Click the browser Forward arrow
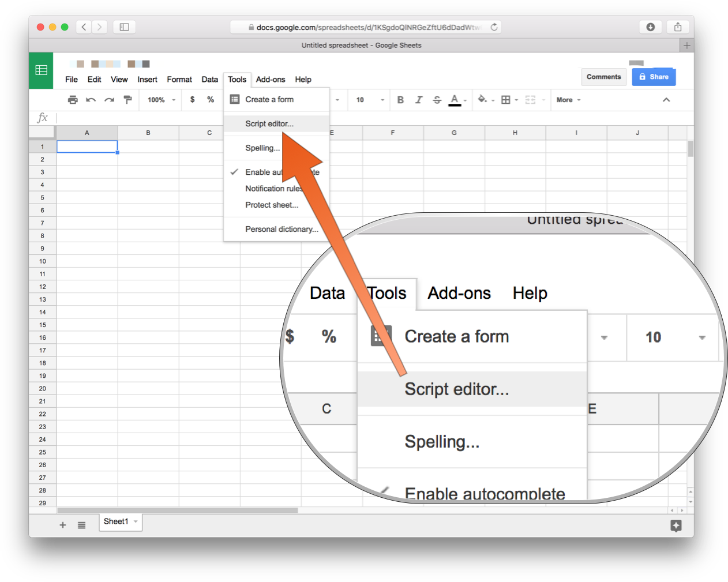This screenshot has width=728, height=582. tap(99, 27)
